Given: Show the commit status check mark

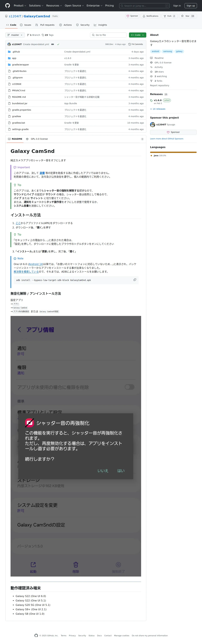Looking at the screenshot, I should (x=58, y=44).
